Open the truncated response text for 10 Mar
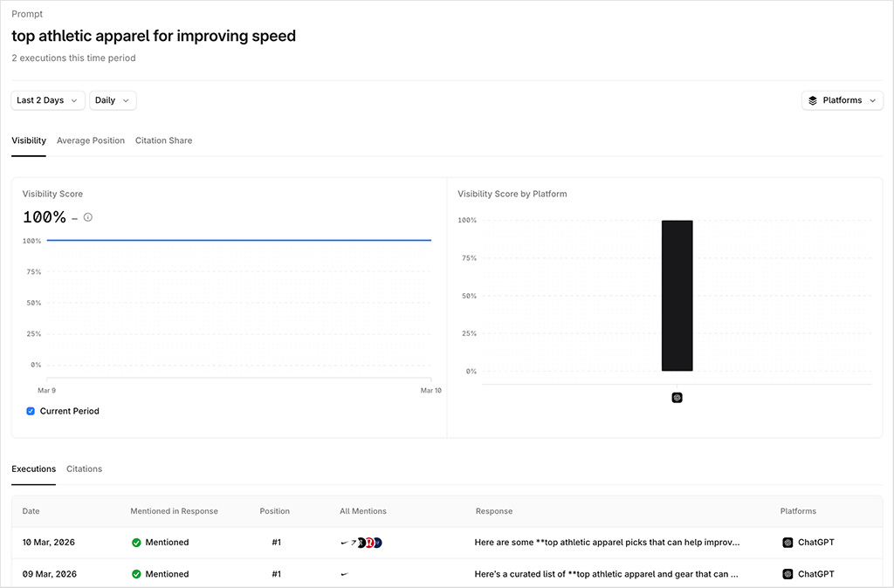The height and width of the screenshot is (588, 894). tap(609, 542)
